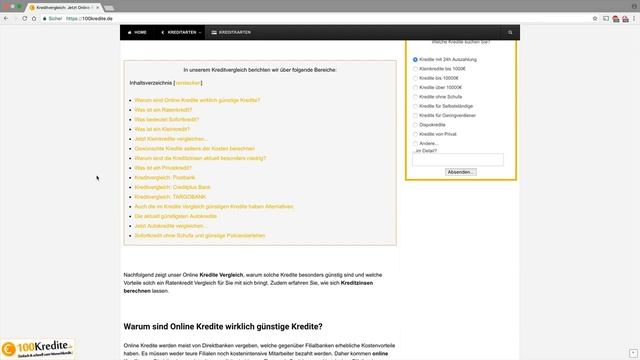The width and height of the screenshot is (640, 360).
Task: Click the search magnifier in site navigation
Action: point(510,32)
